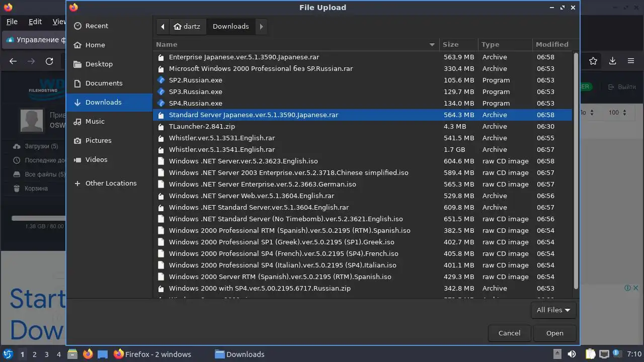Open the All Files filter dropdown
This screenshot has height=362, width=644.
tap(553, 310)
